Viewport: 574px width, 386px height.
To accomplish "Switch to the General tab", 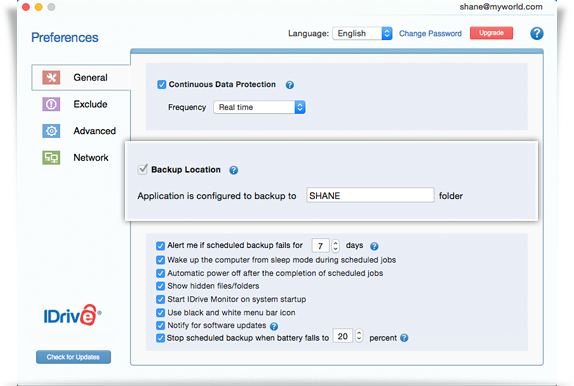I will coord(81,78).
